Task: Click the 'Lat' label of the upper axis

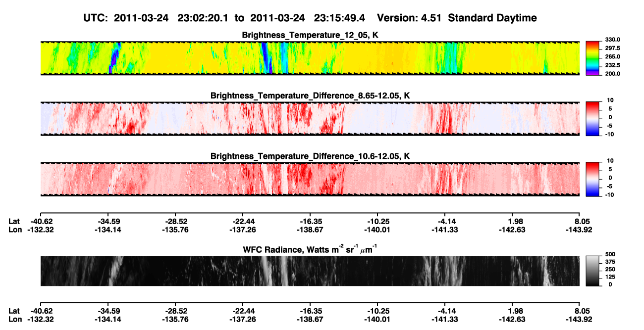Action: pos(14,222)
